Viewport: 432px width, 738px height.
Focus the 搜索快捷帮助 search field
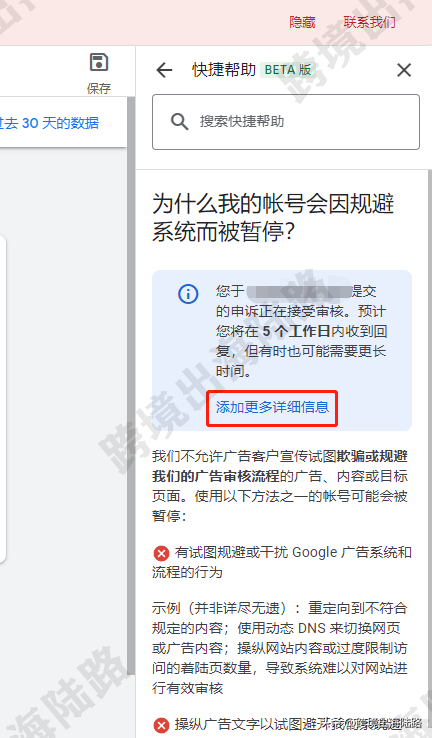tap(286, 122)
